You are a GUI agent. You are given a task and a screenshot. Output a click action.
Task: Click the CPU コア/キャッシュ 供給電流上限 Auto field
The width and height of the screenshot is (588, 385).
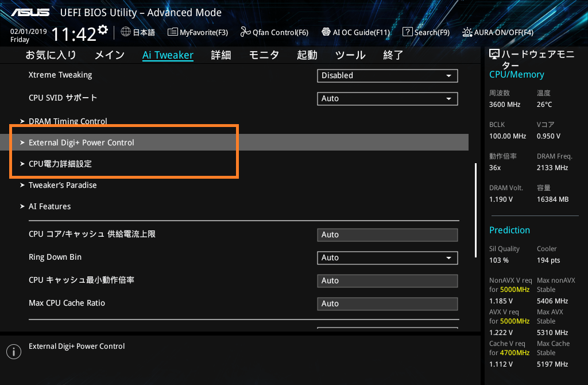click(x=388, y=235)
